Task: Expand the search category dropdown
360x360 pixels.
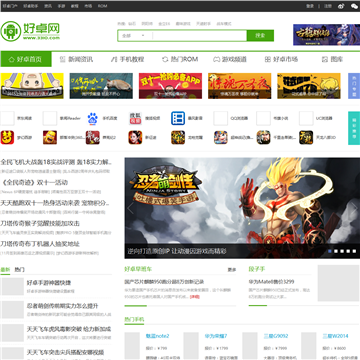Action: point(134,36)
